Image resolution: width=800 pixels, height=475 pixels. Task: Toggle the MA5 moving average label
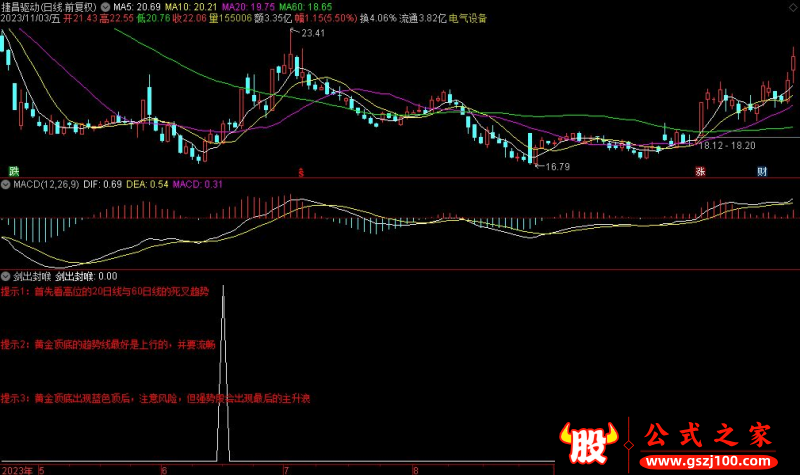point(131,6)
